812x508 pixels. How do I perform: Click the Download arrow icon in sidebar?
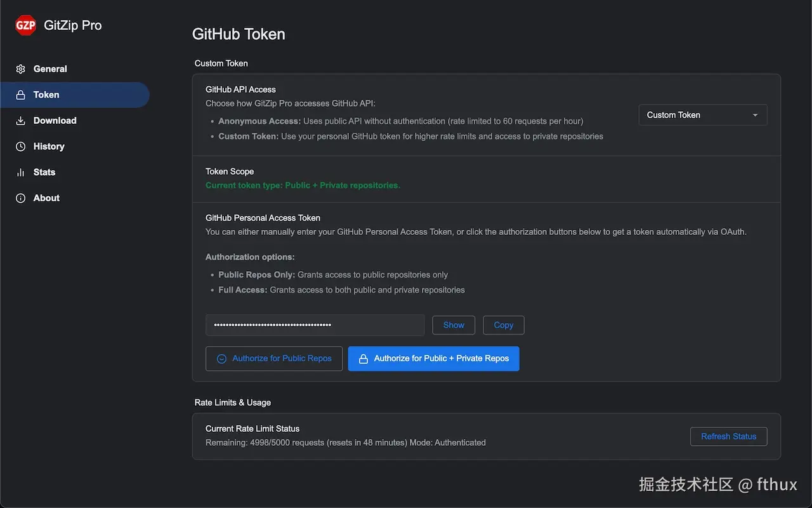tap(21, 121)
